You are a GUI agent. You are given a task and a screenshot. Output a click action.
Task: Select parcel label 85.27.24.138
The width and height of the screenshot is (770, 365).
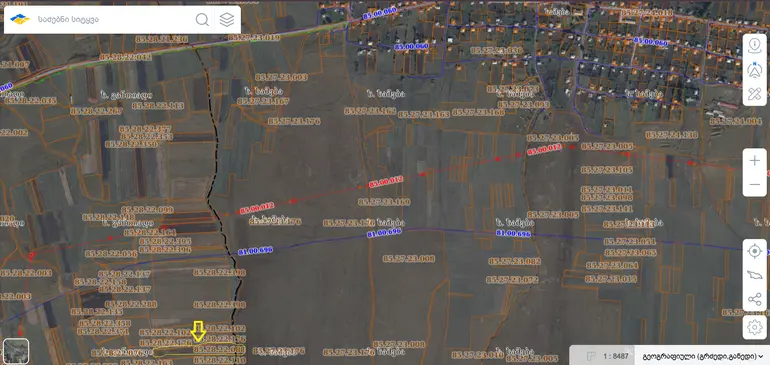[672, 135]
